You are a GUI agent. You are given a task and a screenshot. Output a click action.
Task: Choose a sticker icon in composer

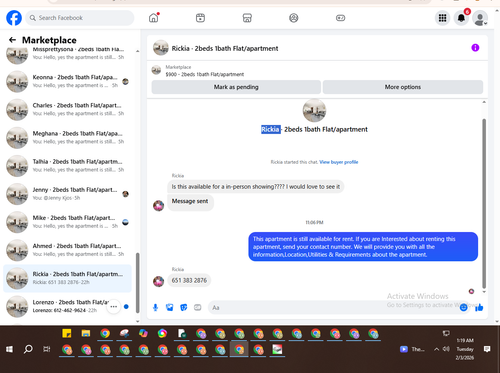184,307
